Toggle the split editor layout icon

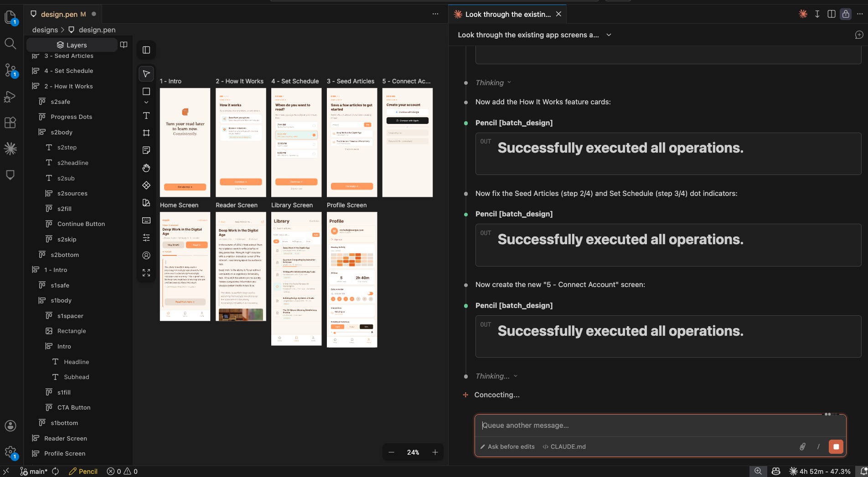coord(832,14)
